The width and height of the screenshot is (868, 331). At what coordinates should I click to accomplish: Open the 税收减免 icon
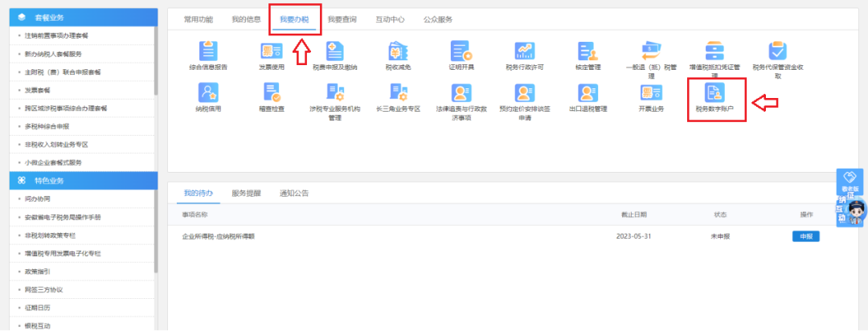pos(398,51)
